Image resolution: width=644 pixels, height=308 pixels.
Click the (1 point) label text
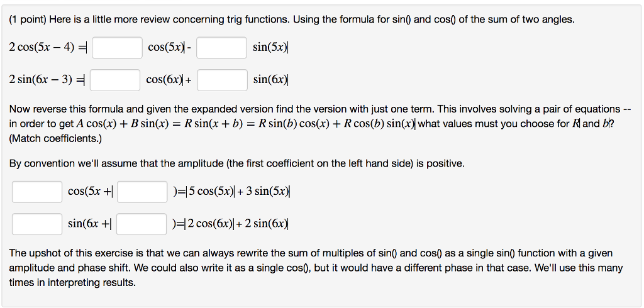click(x=28, y=19)
